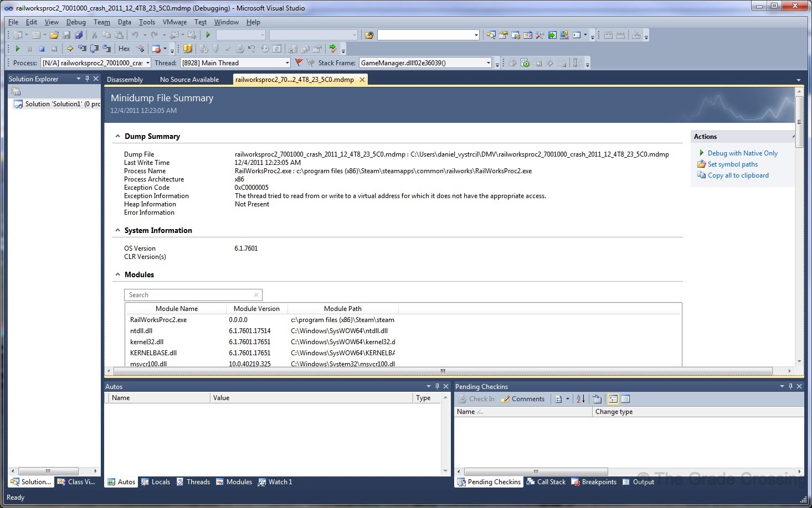
Task: Open the Process dropdown
Action: 148,63
